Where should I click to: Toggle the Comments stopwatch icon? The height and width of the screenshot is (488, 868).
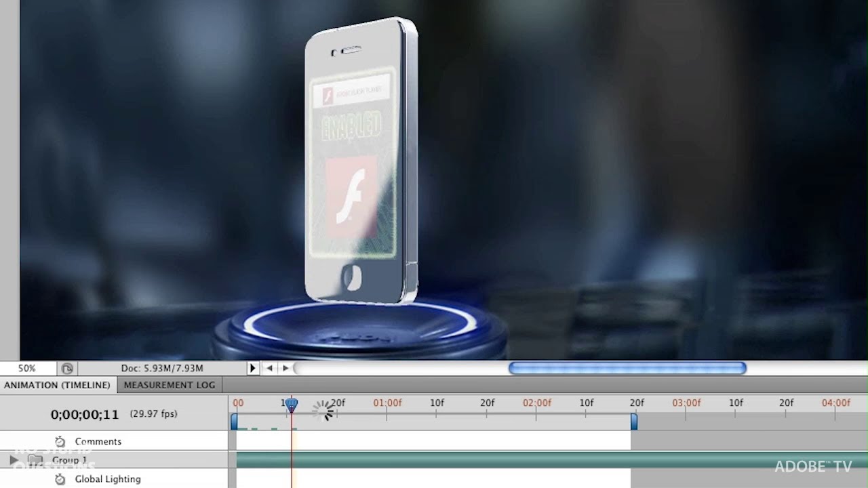coord(60,441)
